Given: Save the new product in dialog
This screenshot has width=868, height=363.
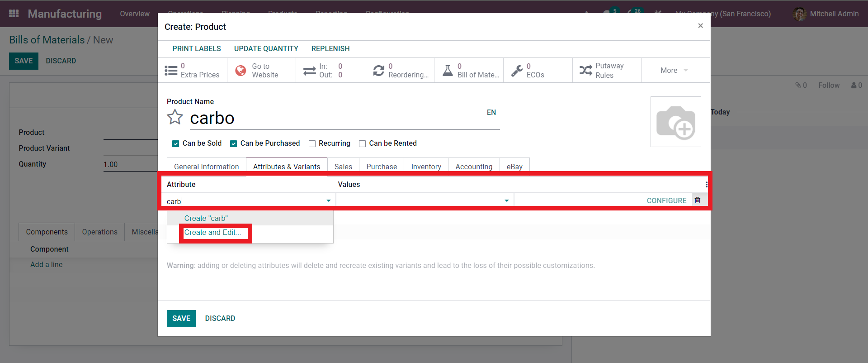Looking at the screenshot, I should (181, 319).
